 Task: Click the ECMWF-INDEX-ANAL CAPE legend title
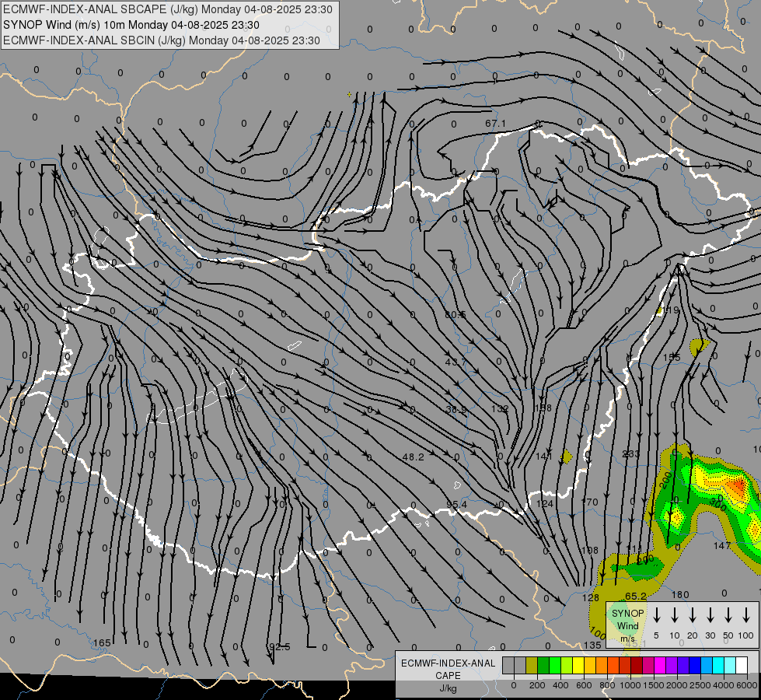pos(449,669)
